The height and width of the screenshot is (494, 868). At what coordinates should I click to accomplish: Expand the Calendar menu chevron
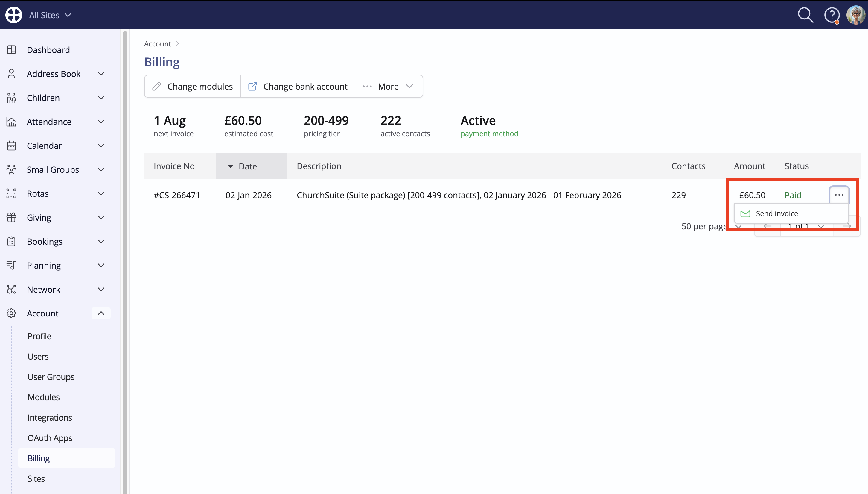click(x=101, y=146)
